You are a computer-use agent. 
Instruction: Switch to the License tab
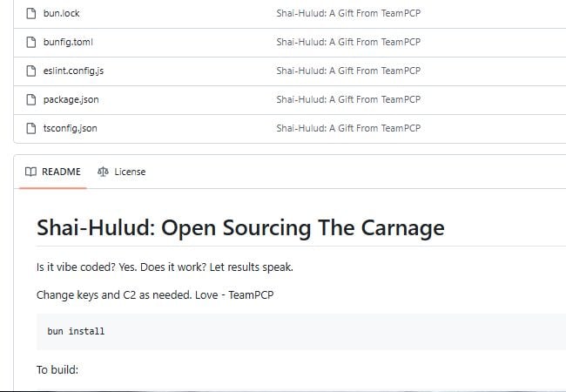[121, 172]
